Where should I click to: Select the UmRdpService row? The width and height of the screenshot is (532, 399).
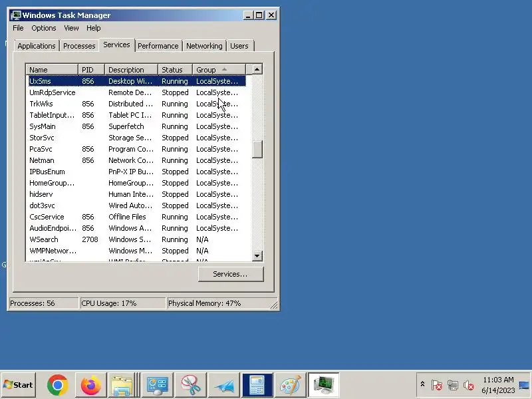pos(137,92)
